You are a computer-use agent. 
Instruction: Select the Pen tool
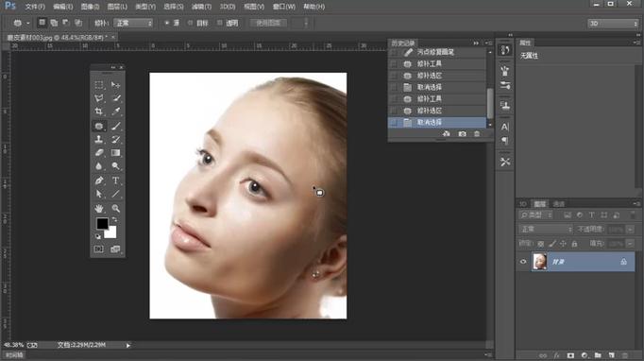(99, 180)
